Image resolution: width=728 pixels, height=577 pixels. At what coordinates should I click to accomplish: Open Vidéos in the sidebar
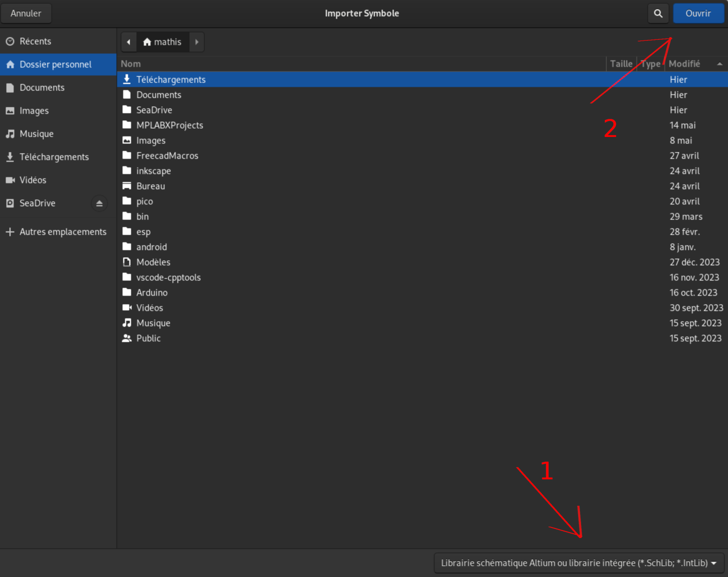[58, 180]
